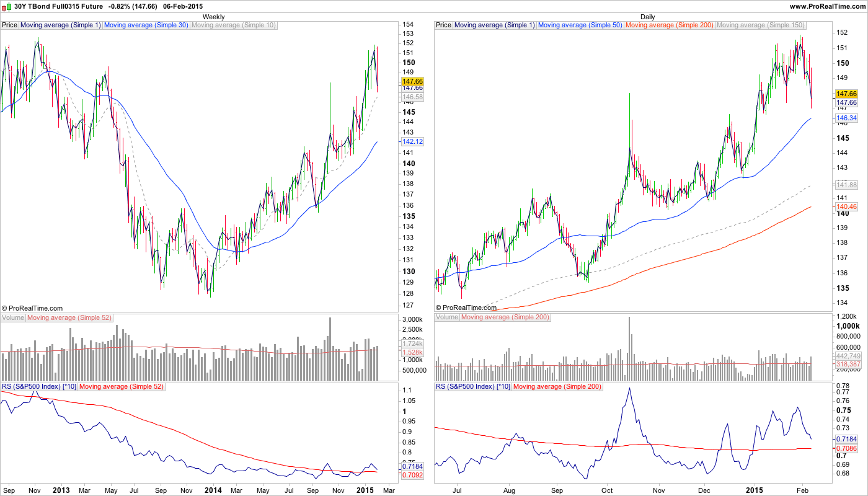The width and height of the screenshot is (868, 496).
Task: Open Moving average (Simple 52) in Weekly RS panel
Action: coord(122,386)
